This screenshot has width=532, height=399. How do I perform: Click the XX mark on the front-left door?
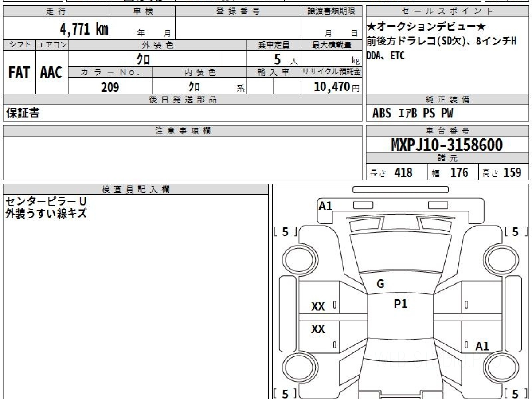318,306
